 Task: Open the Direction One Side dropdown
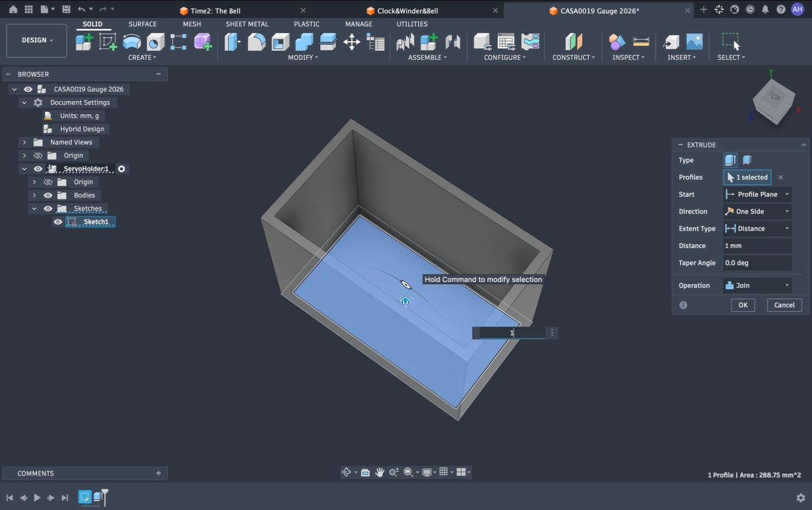758,211
